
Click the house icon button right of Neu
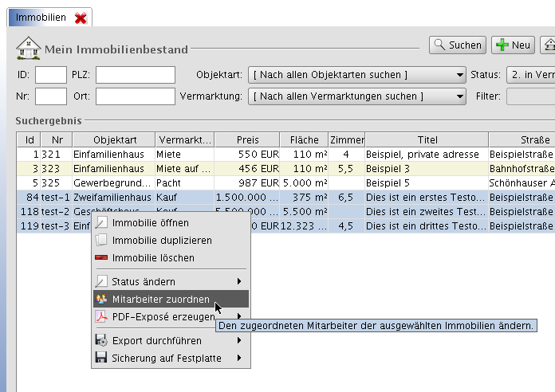[548, 45]
